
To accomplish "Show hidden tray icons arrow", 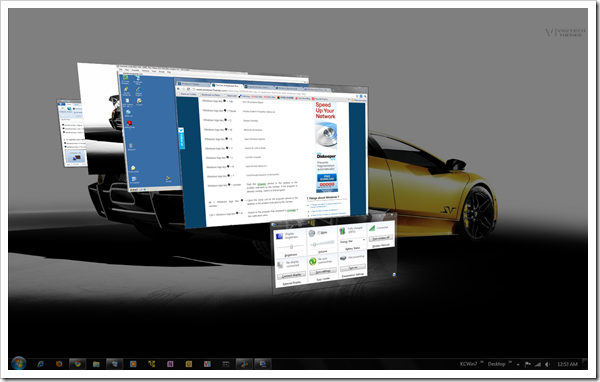I will 518,364.
